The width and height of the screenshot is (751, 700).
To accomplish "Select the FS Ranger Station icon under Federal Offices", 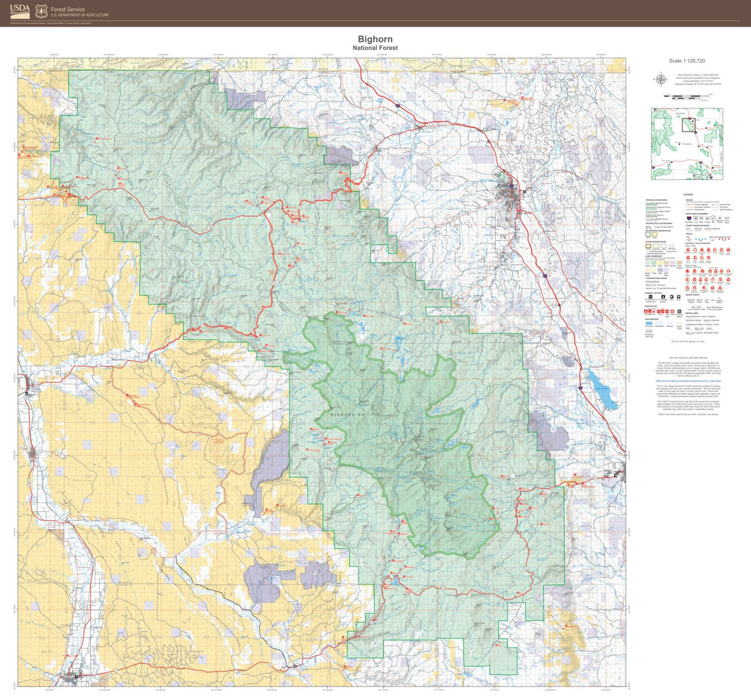I will tap(663, 297).
